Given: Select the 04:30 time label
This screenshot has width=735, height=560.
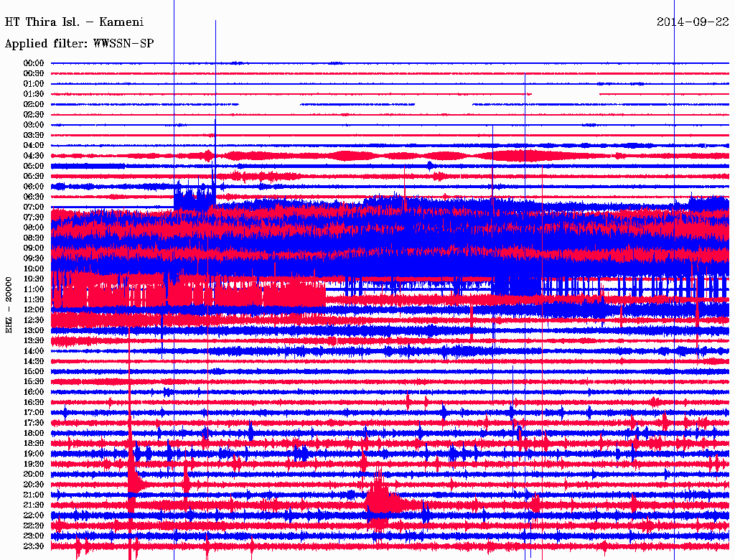Looking at the screenshot, I should coord(34,156).
